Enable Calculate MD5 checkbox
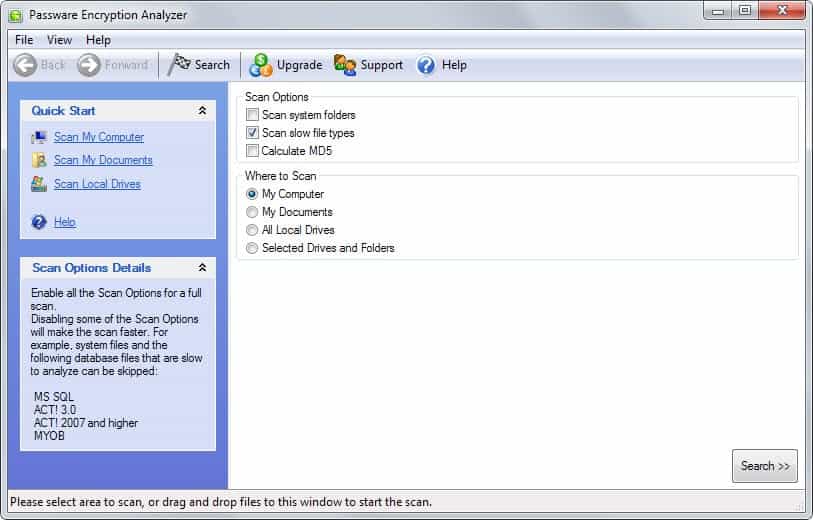 [x=252, y=151]
